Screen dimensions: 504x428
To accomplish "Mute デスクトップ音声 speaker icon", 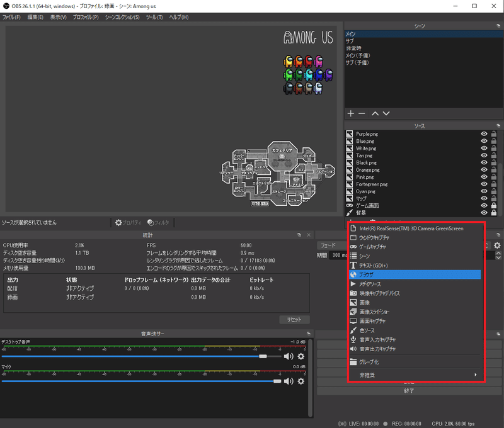I will (289, 356).
